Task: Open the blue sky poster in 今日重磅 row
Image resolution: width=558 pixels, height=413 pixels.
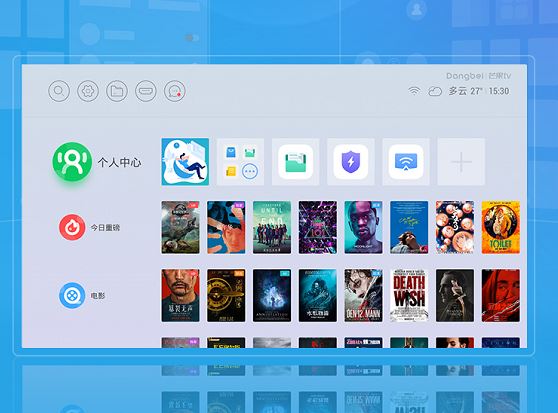Action: (409, 227)
